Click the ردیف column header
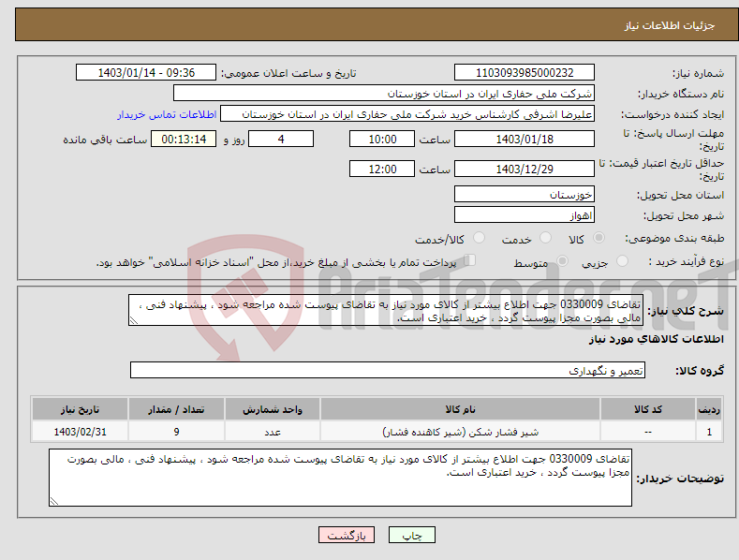 (709, 409)
